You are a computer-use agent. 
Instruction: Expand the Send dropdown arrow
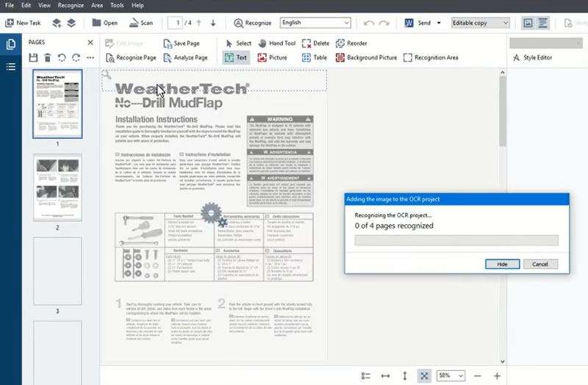click(x=439, y=23)
